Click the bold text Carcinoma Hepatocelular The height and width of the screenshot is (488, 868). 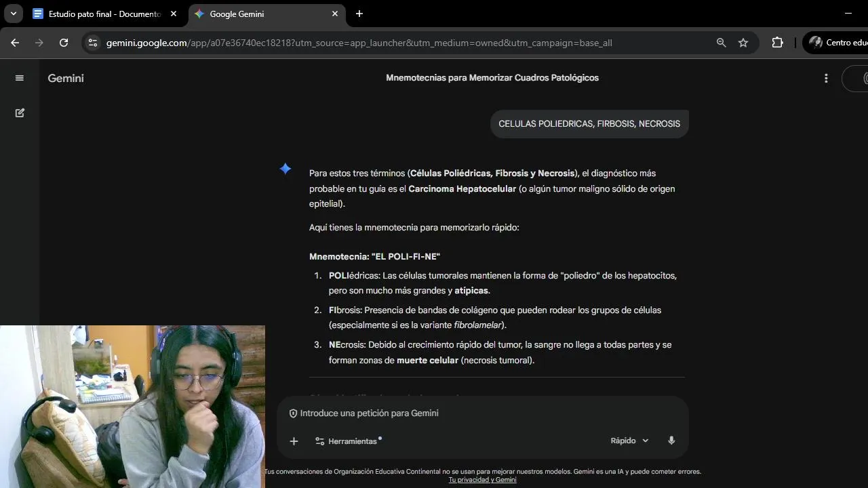click(462, 188)
